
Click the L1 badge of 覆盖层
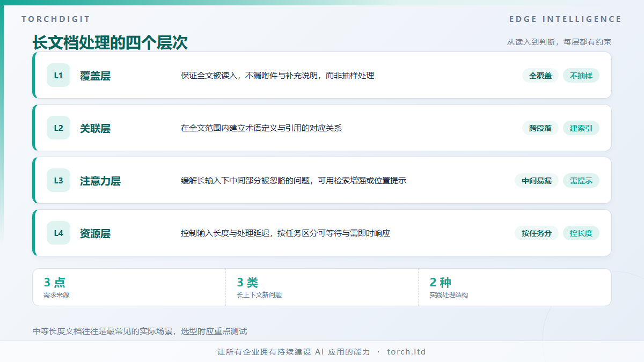(58, 75)
